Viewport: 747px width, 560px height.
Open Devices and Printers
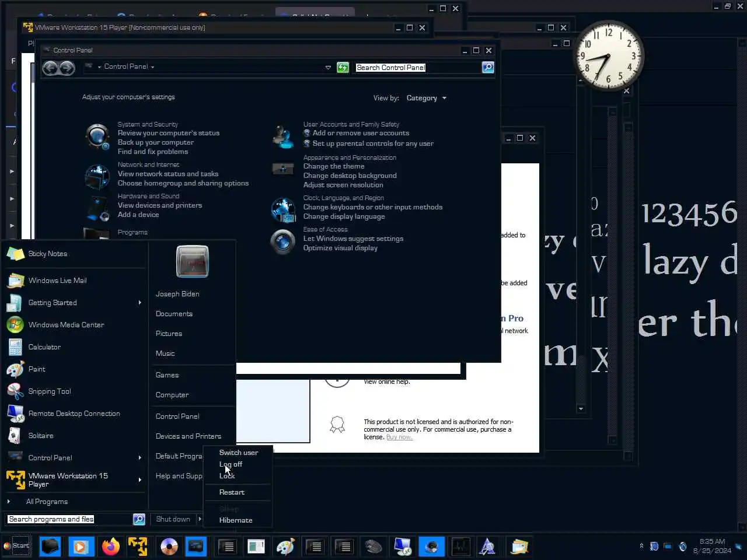click(189, 436)
